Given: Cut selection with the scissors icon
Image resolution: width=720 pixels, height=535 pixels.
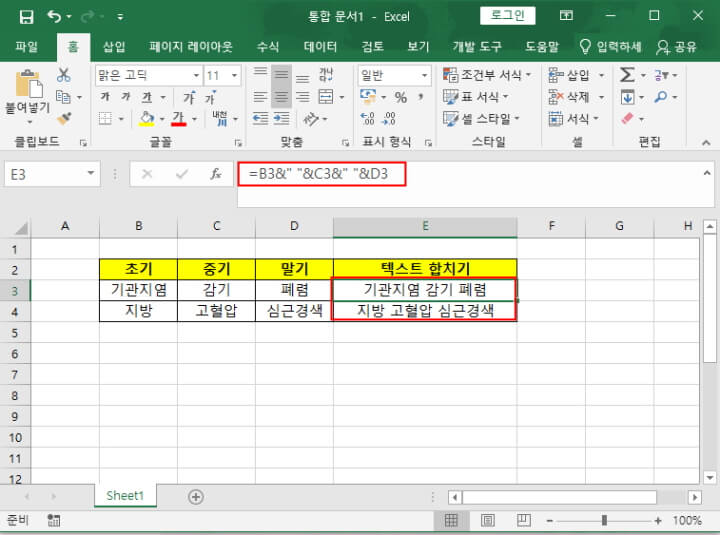Looking at the screenshot, I should pos(64,75).
